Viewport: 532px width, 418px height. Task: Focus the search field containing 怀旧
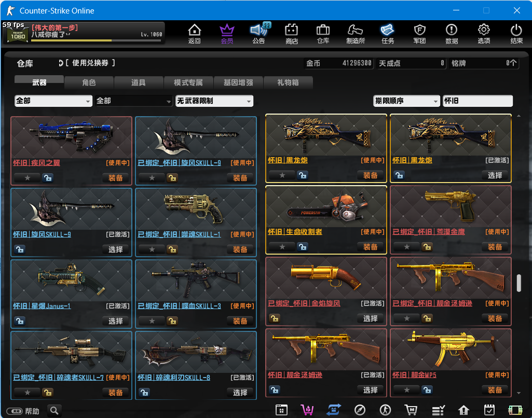(478, 101)
